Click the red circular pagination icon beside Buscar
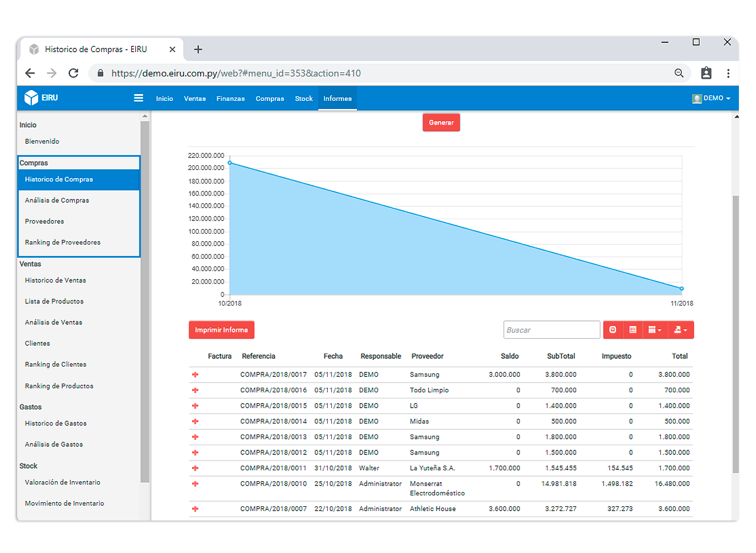Viewport: 756px width, 553px height. click(x=613, y=330)
